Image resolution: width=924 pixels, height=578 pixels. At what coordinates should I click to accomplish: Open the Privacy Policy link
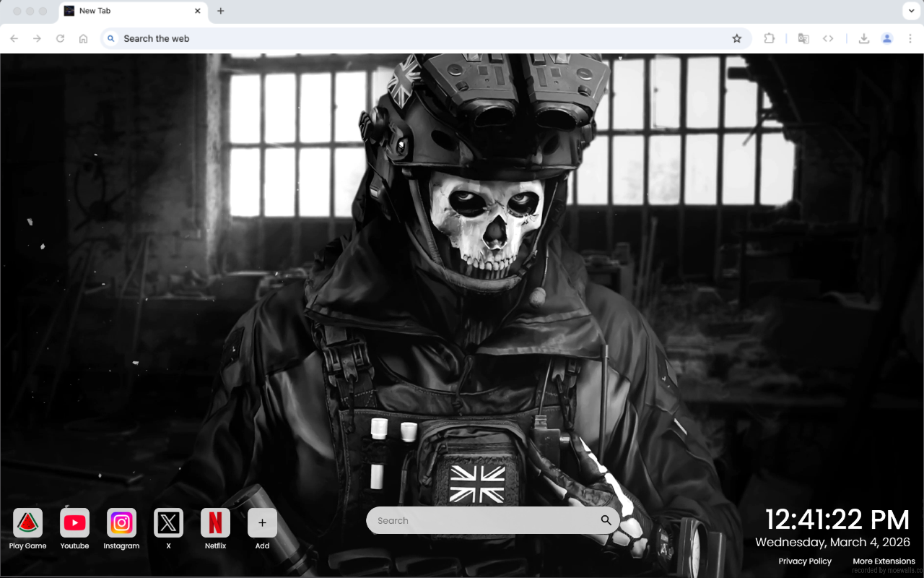pyautogui.click(x=805, y=561)
